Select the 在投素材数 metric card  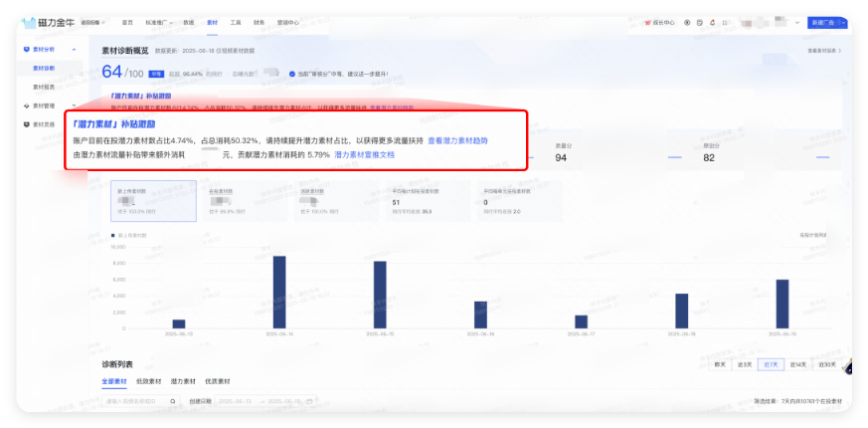[x=245, y=201]
